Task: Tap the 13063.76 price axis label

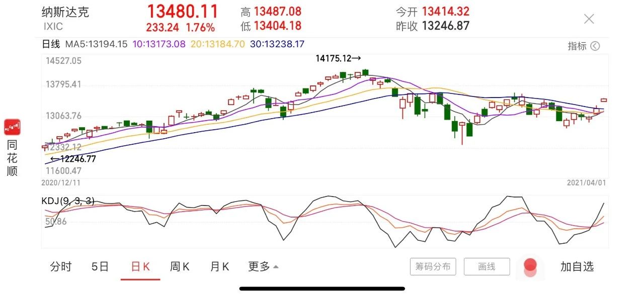Action: tap(63, 116)
